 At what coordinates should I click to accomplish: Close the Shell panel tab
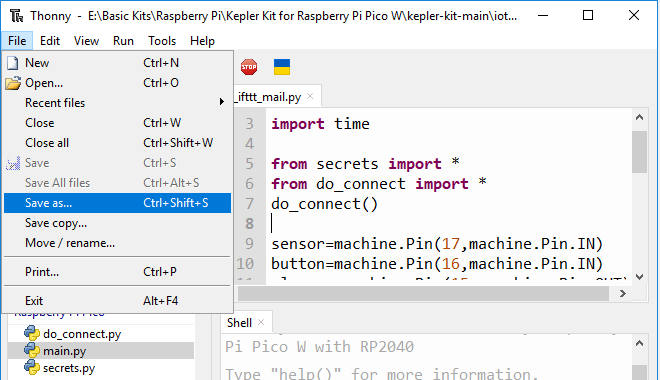click(x=261, y=322)
